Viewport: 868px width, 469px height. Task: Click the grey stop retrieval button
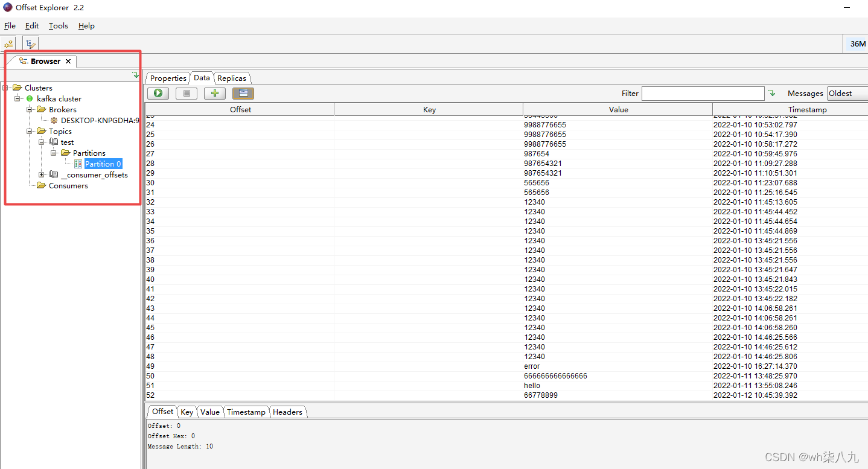tap(187, 93)
